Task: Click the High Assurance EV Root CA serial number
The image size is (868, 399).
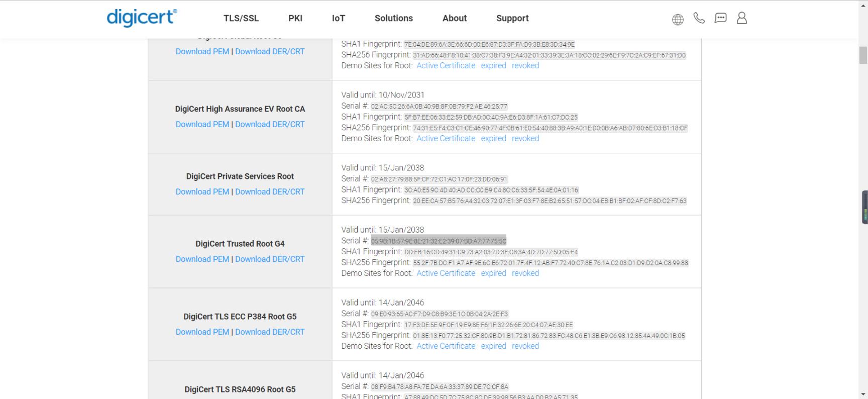Action: pos(439,107)
